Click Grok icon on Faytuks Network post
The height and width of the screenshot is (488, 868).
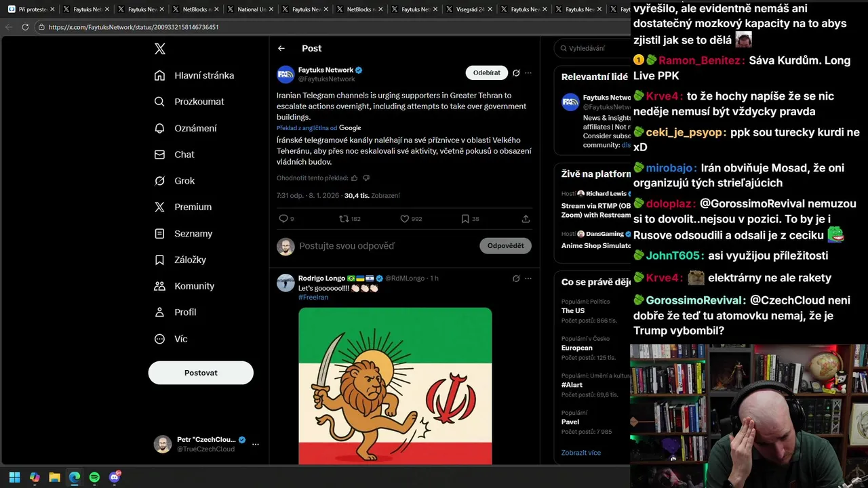point(516,73)
